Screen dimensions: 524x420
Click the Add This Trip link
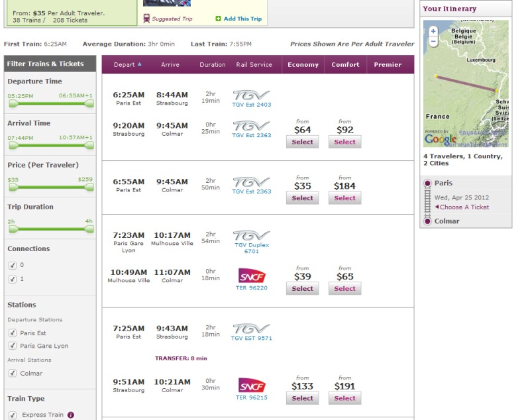point(242,19)
